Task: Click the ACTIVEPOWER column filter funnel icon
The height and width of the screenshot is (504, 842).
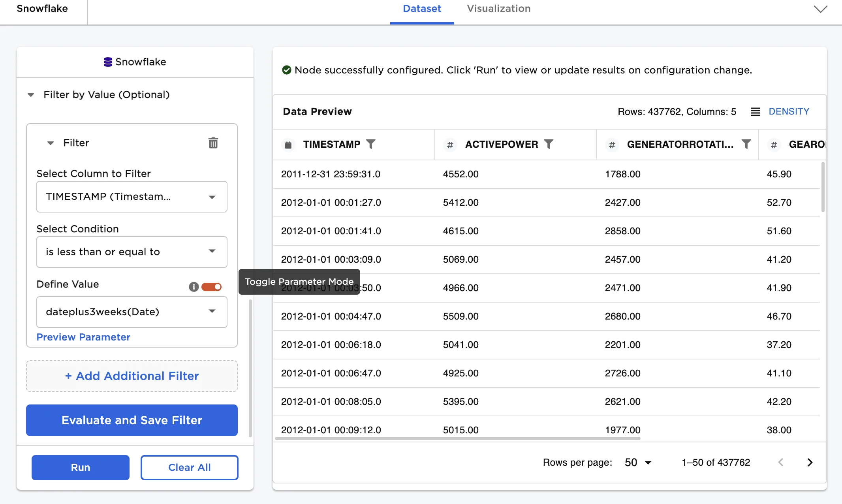Action: pos(549,144)
